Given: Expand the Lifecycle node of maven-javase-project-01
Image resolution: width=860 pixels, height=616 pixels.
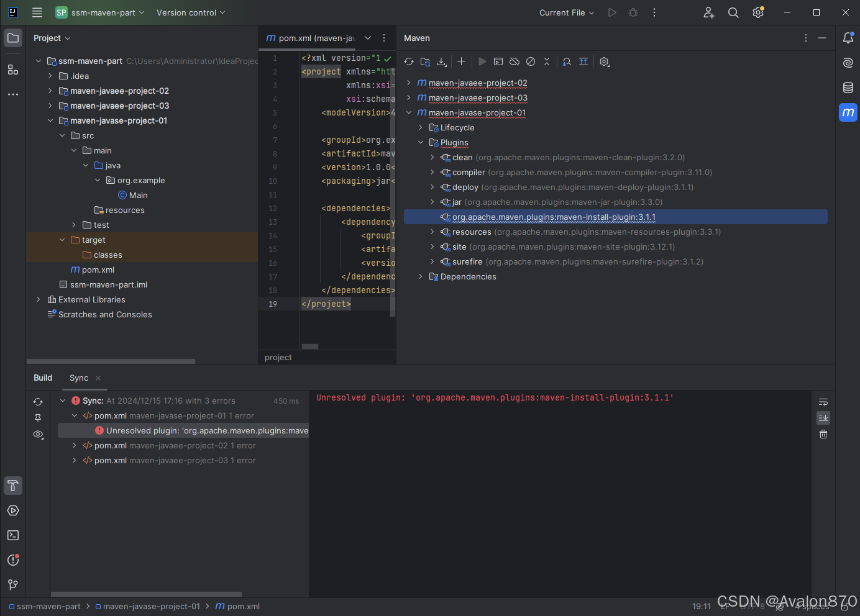Looking at the screenshot, I should click(x=421, y=127).
